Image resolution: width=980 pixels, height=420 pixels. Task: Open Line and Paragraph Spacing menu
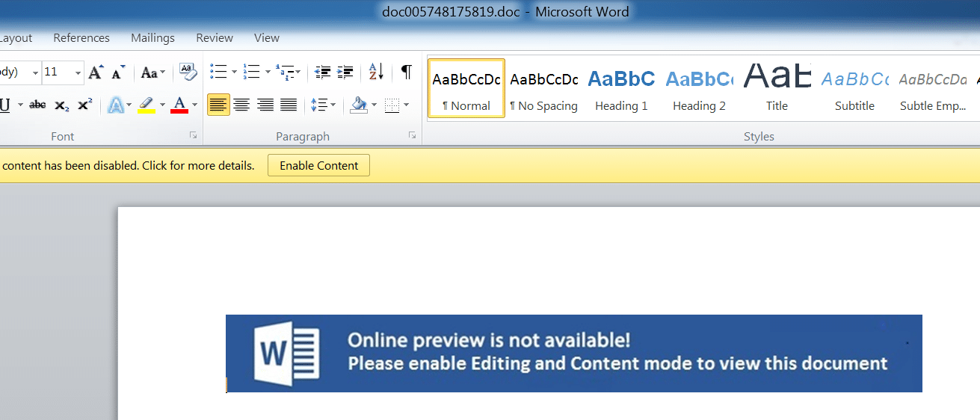[x=323, y=105]
